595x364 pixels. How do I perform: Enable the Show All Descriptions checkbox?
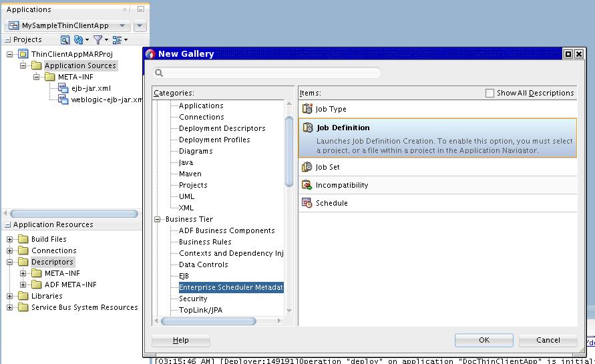click(489, 93)
